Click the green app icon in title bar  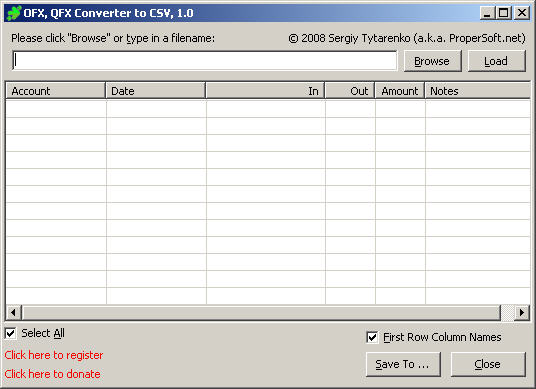(14, 13)
